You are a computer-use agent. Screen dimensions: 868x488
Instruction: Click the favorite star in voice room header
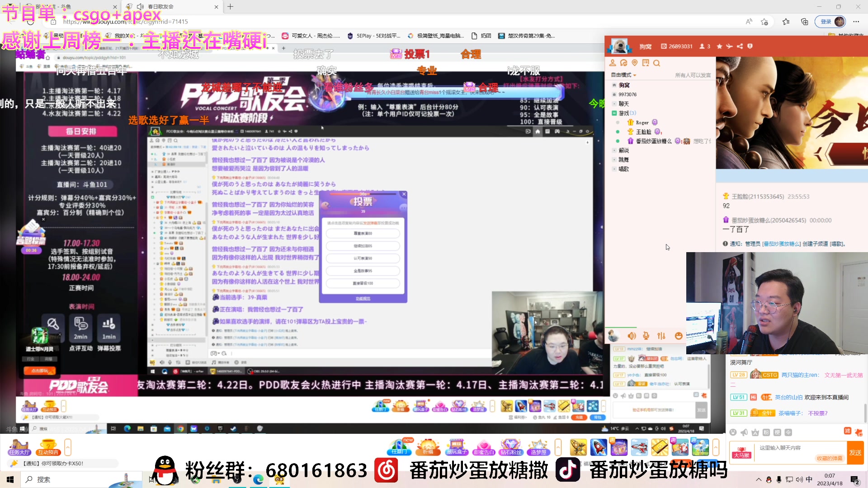click(719, 46)
